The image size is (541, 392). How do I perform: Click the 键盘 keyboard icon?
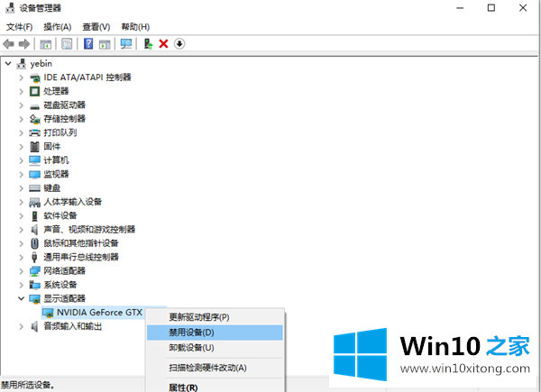pos(35,188)
